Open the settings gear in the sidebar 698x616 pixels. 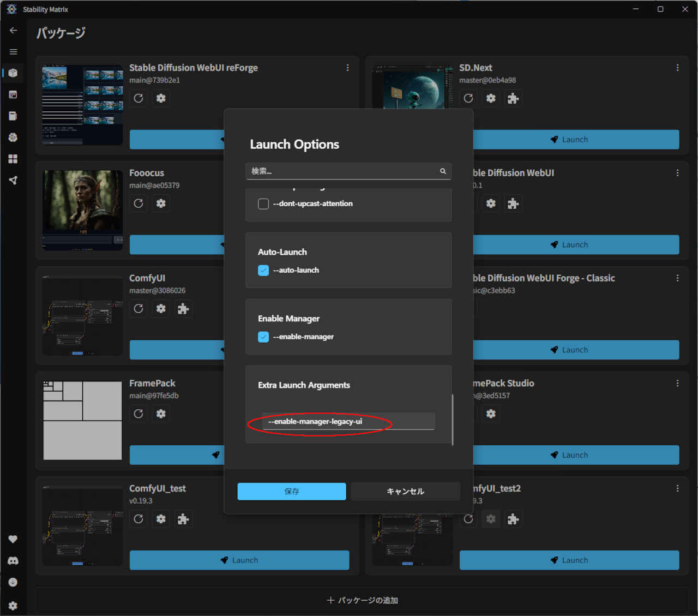(13, 606)
